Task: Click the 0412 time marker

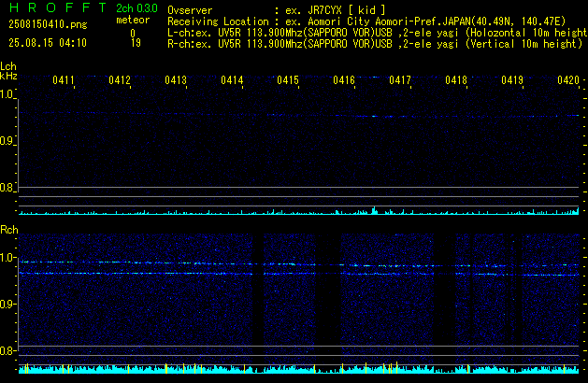Action: click(x=120, y=80)
